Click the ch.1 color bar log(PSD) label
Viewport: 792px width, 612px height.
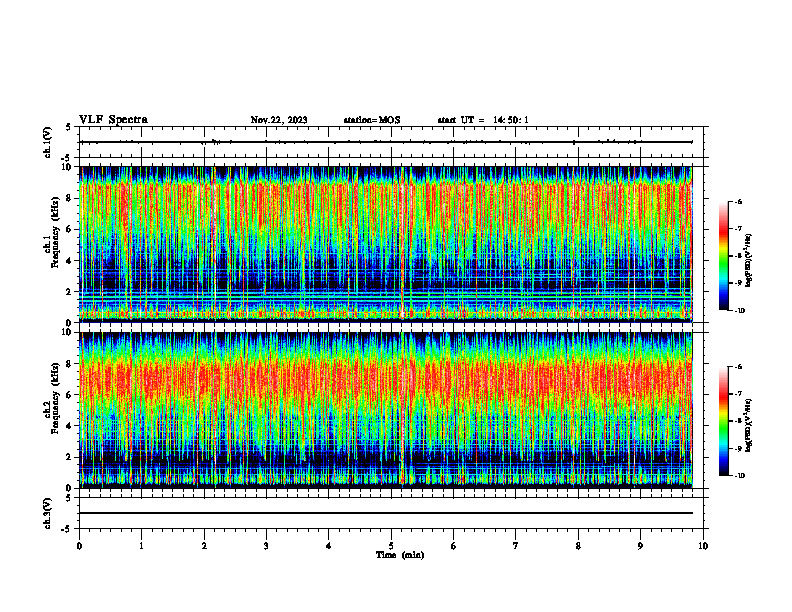click(x=749, y=261)
